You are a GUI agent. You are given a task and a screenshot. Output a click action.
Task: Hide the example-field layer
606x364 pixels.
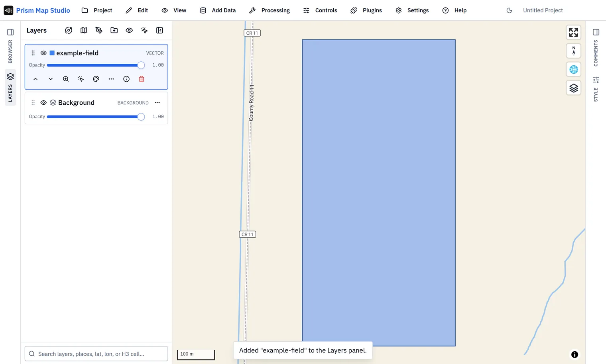[x=43, y=53]
